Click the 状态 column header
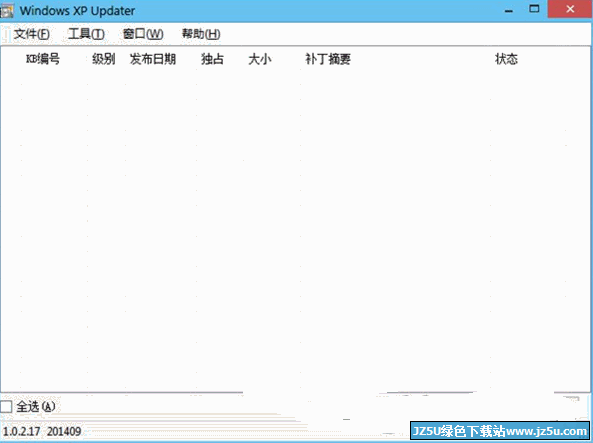The width and height of the screenshot is (593, 443). 506,59
